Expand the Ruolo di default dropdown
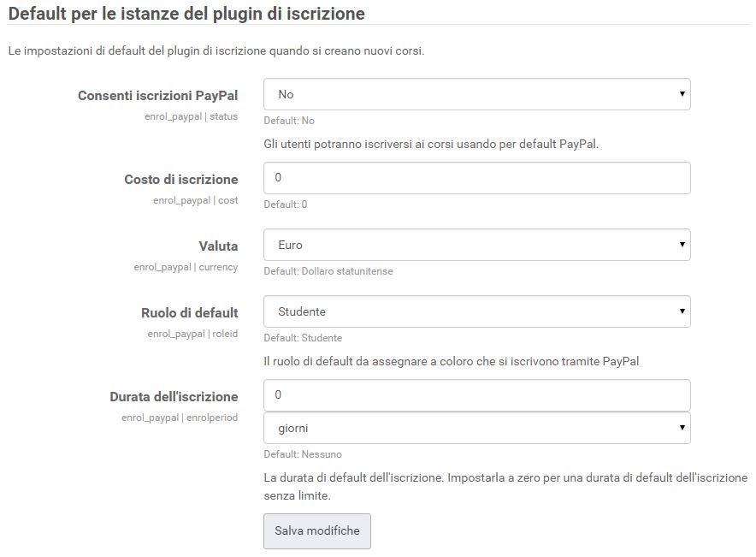The height and width of the screenshot is (557, 756). (x=477, y=311)
